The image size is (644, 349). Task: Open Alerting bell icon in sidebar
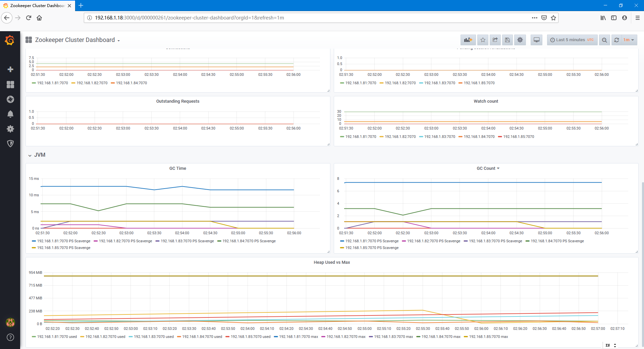pyautogui.click(x=10, y=114)
